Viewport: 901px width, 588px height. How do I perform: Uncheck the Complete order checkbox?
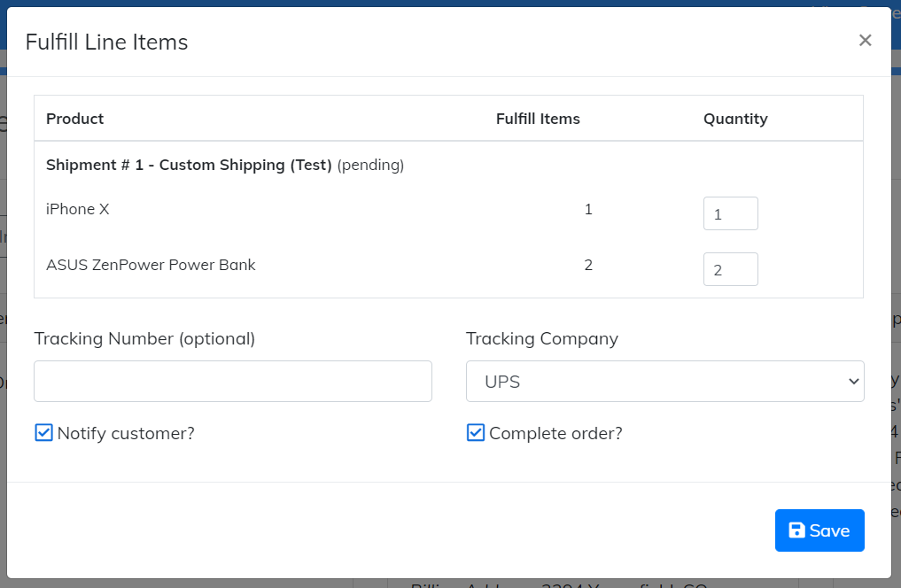[476, 433]
